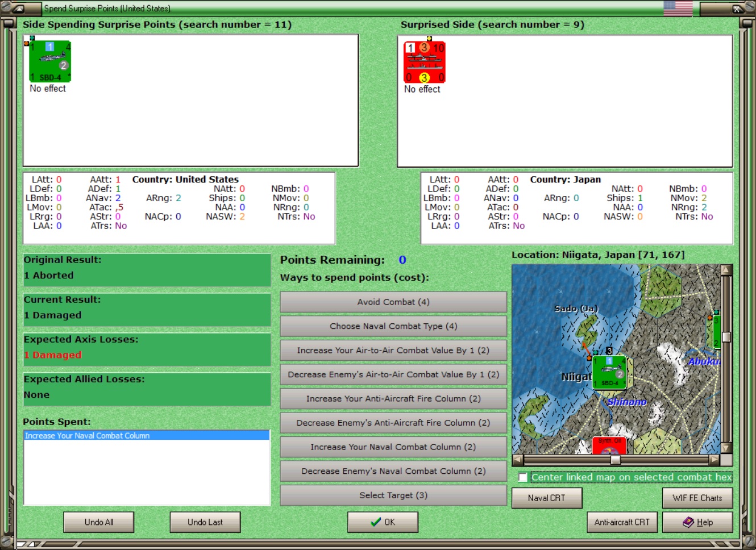Viewport: 756px width, 550px height.
Task: Click the Expected Allied Losses 'None' text
Action: pyautogui.click(x=36, y=395)
